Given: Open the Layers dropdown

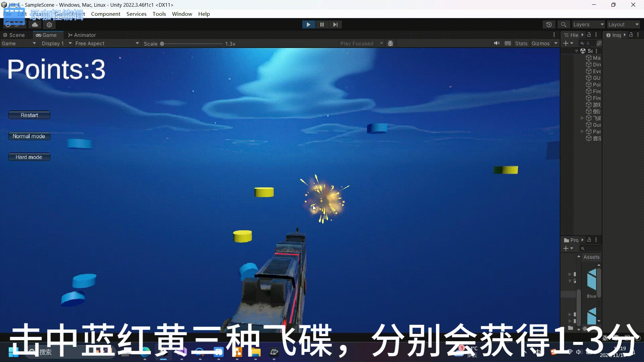Looking at the screenshot, I should tap(588, 24).
